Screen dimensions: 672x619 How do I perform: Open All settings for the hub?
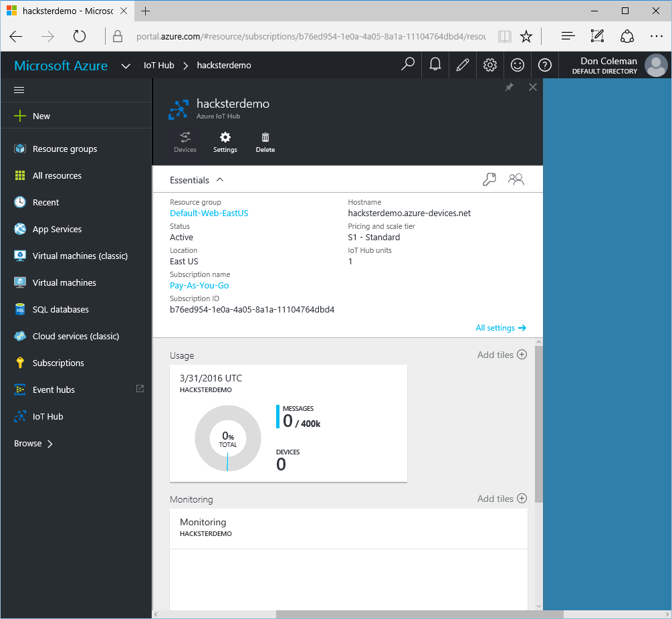click(x=500, y=327)
